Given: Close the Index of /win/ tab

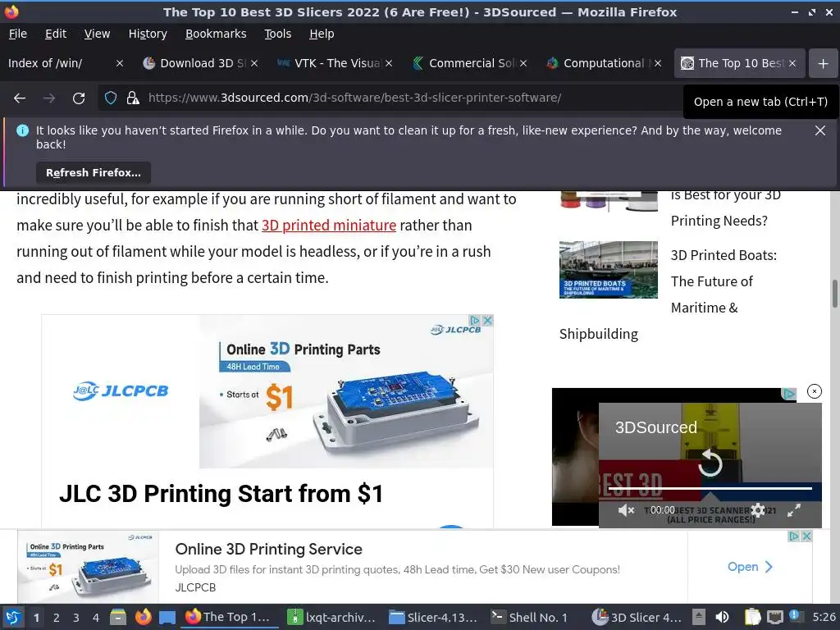Looking at the screenshot, I should tap(120, 64).
